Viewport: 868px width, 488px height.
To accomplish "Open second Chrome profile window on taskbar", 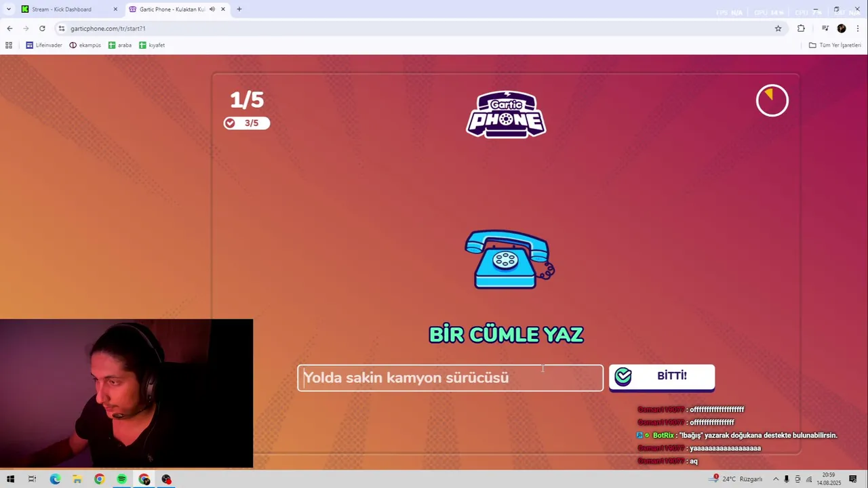I will pyautogui.click(x=144, y=479).
